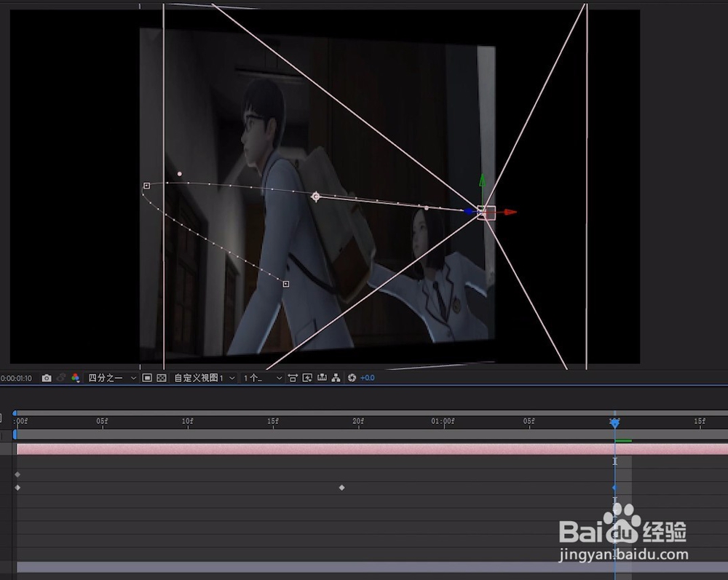
Task: Open the 自定义视图 1 3D view dropdown
Action: click(x=205, y=378)
